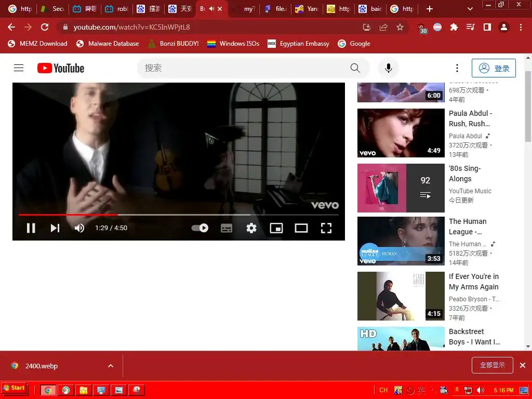
Task: Turn on subtitles/closed captions
Action: coord(227,228)
